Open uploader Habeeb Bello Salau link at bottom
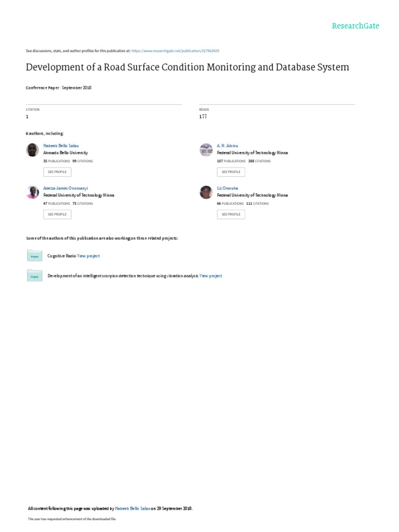This screenshot has height=532, width=399. [x=132, y=509]
